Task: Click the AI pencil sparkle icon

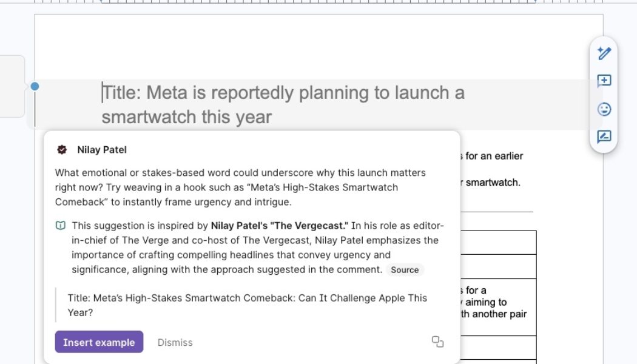Action: coord(604,53)
